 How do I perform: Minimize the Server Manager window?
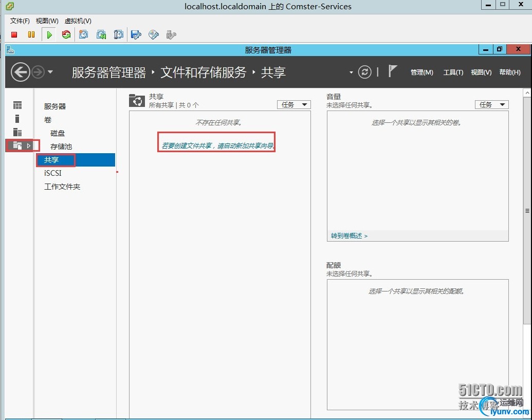[486, 49]
